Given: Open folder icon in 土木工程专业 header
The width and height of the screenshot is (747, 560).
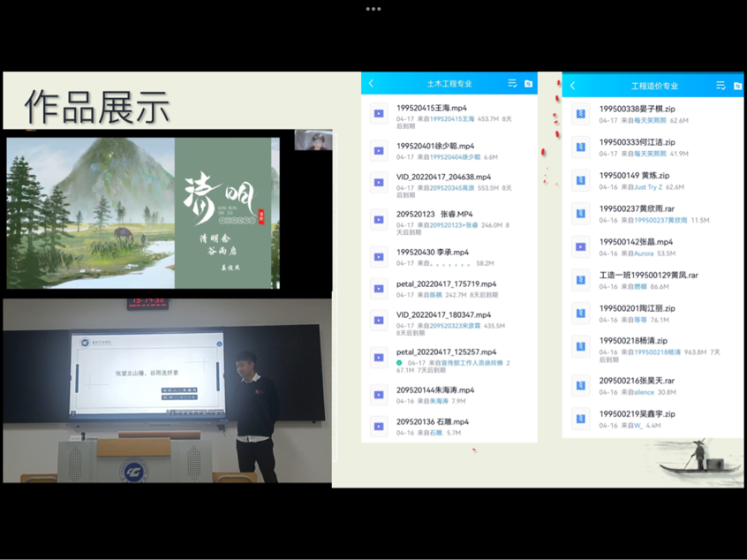Looking at the screenshot, I should tap(528, 84).
